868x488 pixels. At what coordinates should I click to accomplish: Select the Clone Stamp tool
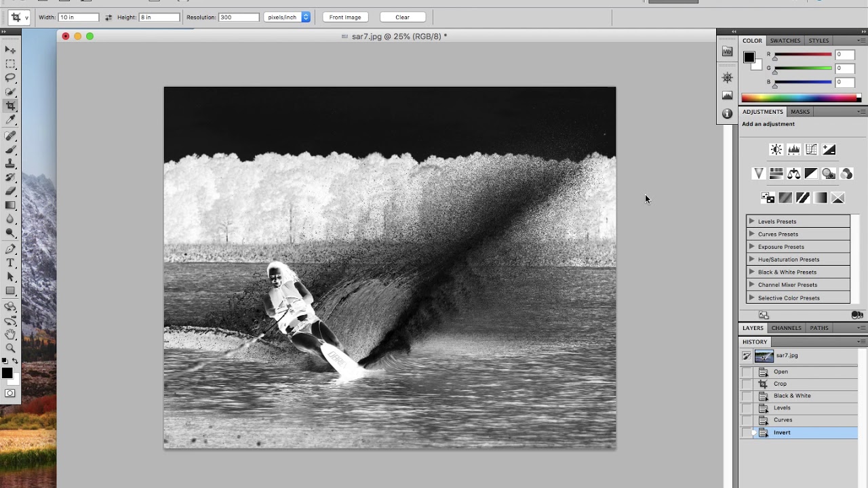(x=10, y=164)
